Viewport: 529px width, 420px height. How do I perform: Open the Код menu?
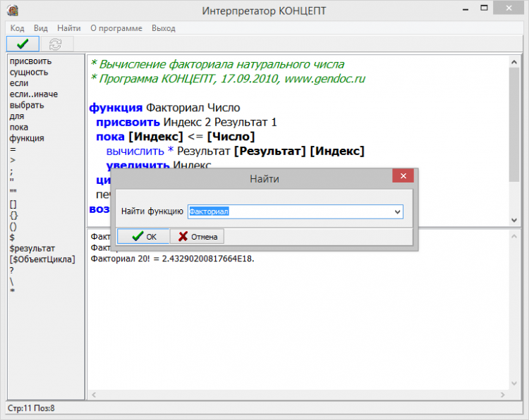point(17,28)
